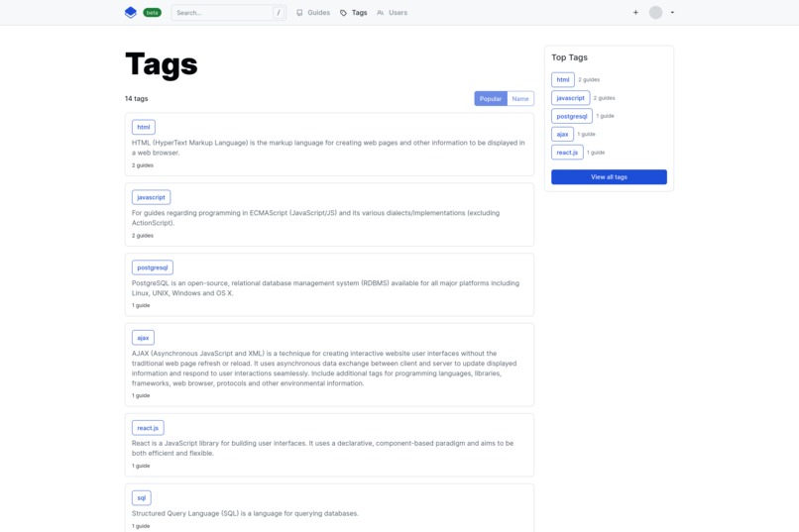The image size is (799, 532).
Task: Click '1 guide' next to sidebar ajax
Action: [x=587, y=135]
